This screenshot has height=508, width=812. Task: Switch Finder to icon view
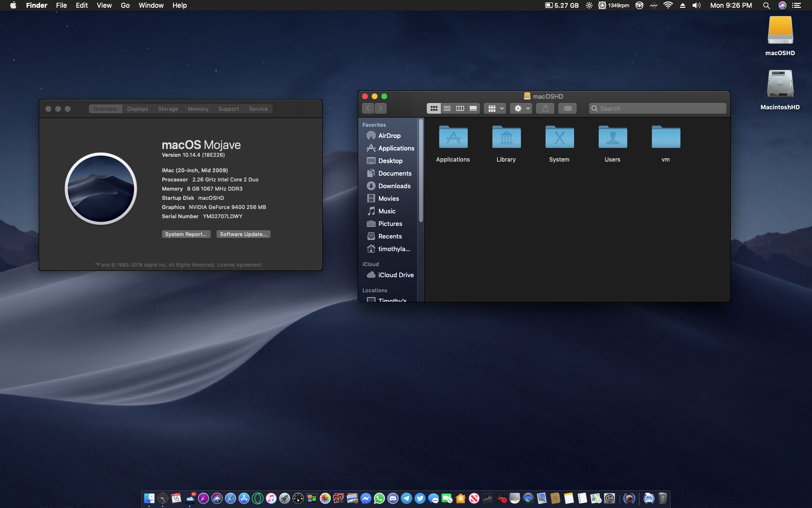click(x=434, y=108)
